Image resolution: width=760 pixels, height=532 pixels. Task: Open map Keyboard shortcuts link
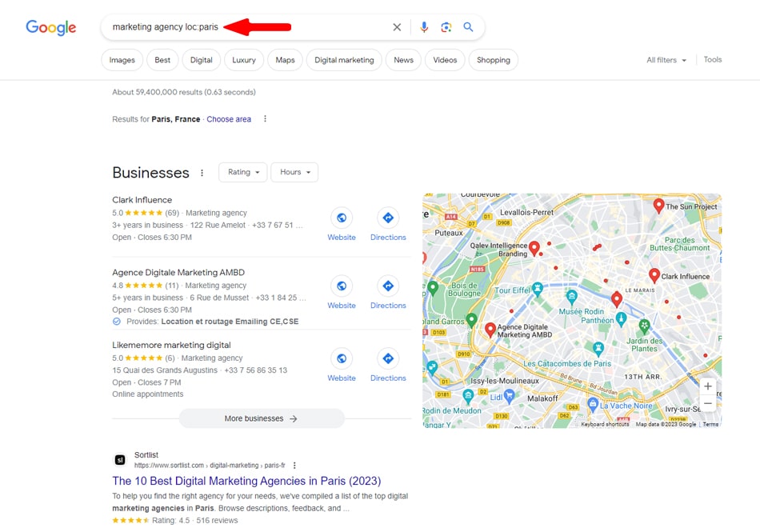tap(605, 425)
